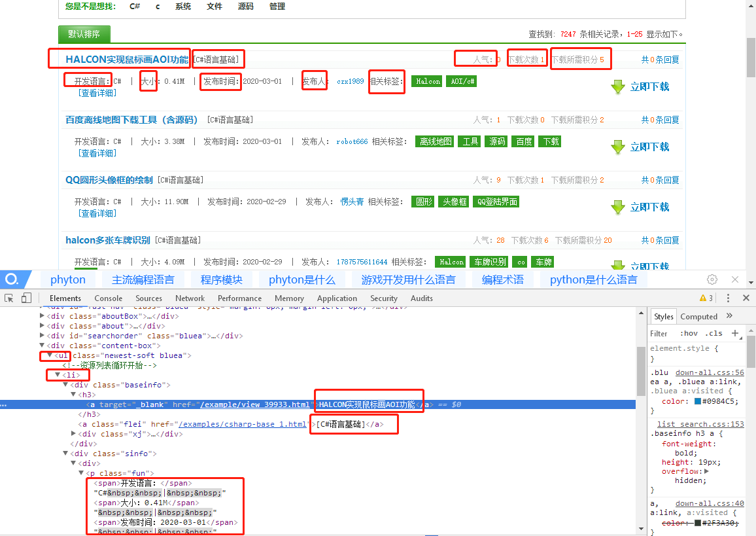The height and width of the screenshot is (536, 756).
Task: Open 百度离线地图下载工具 title link
Action: [131, 120]
